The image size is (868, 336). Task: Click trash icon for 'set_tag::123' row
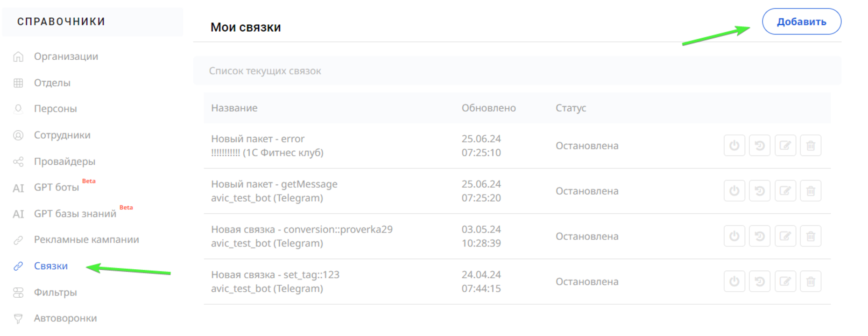tap(811, 281)
